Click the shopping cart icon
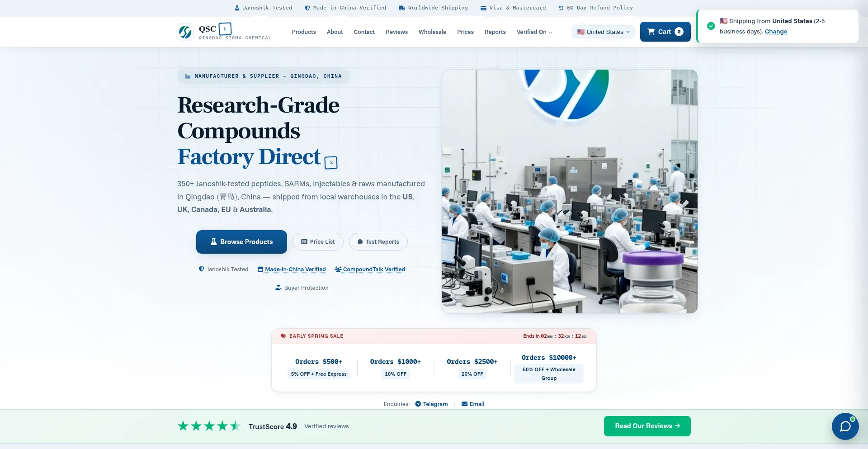The width and height of the screenshot is (868, 449). pos(651,32)
